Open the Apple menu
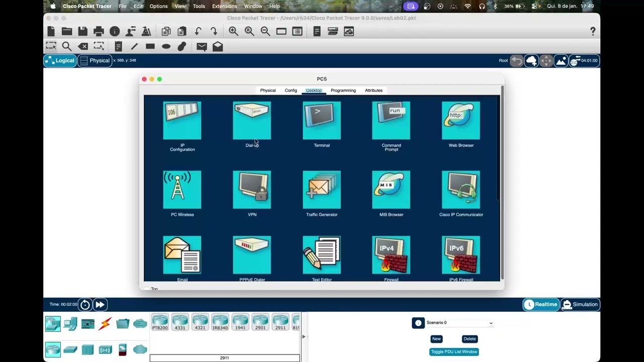Viewport: 644px width, 362px height. (x=53, y=6)
